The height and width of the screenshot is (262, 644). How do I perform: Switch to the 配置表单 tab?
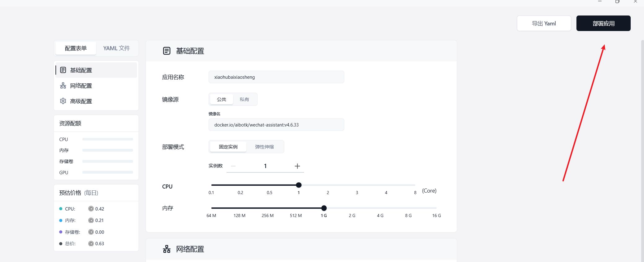click(76, 48)
